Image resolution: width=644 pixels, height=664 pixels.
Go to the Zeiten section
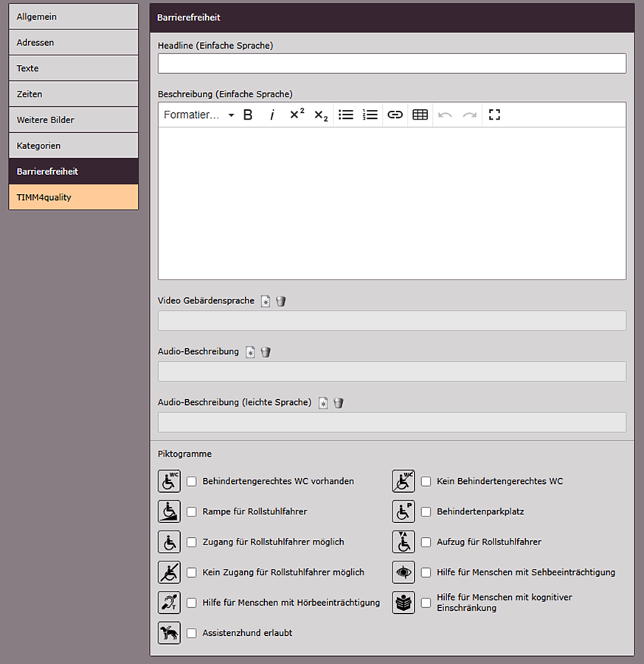point(74,94)
